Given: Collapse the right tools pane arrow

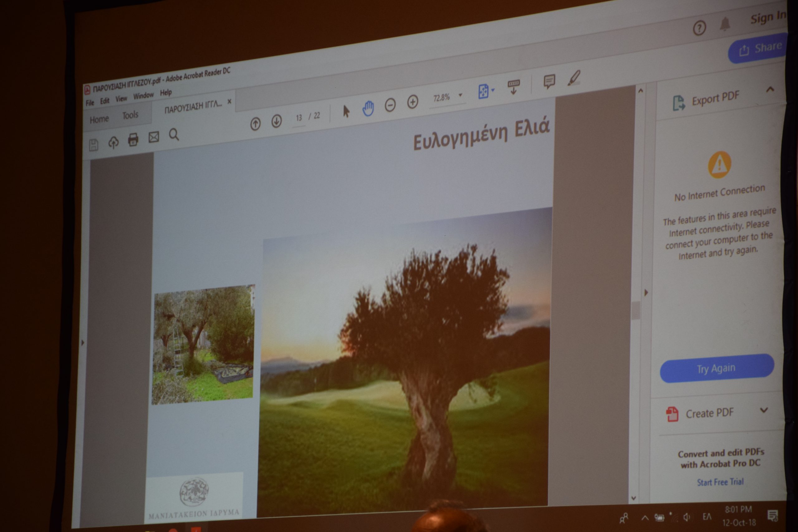Looking at the screenshot, I should (646, 292).
